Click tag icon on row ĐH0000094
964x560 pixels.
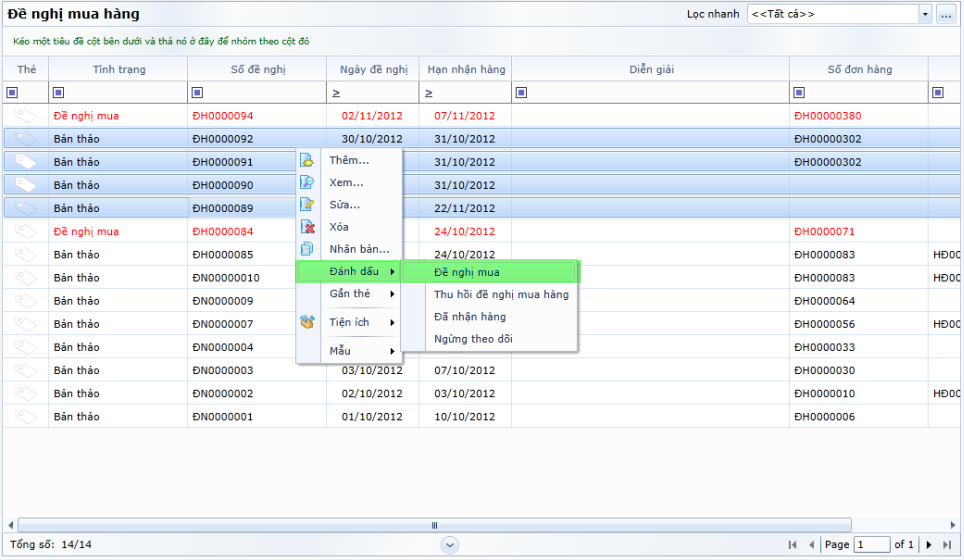[26, 116]
